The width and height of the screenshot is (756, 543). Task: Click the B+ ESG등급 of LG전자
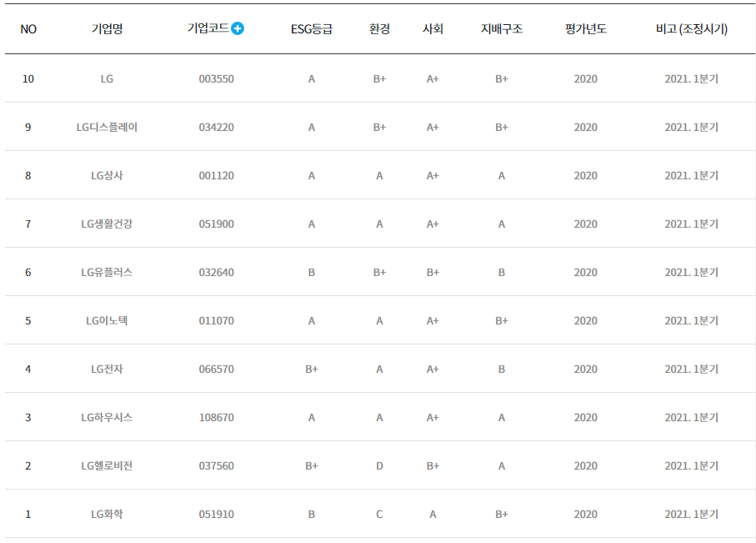pyautogui.click(x=312, y=369)
